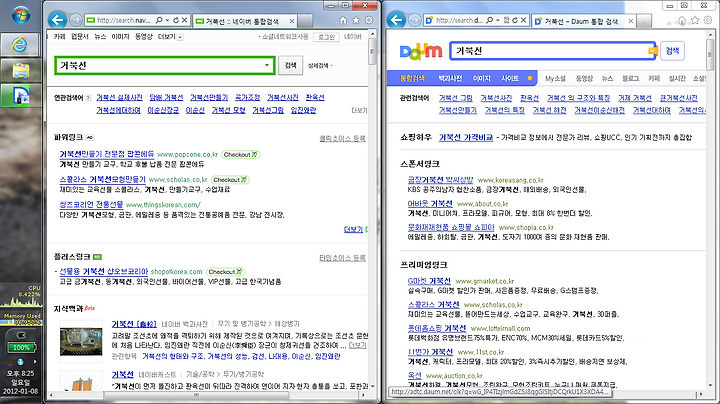Open the media player taskbar icon
Screen dimensions: 720x404
[21, 95]
